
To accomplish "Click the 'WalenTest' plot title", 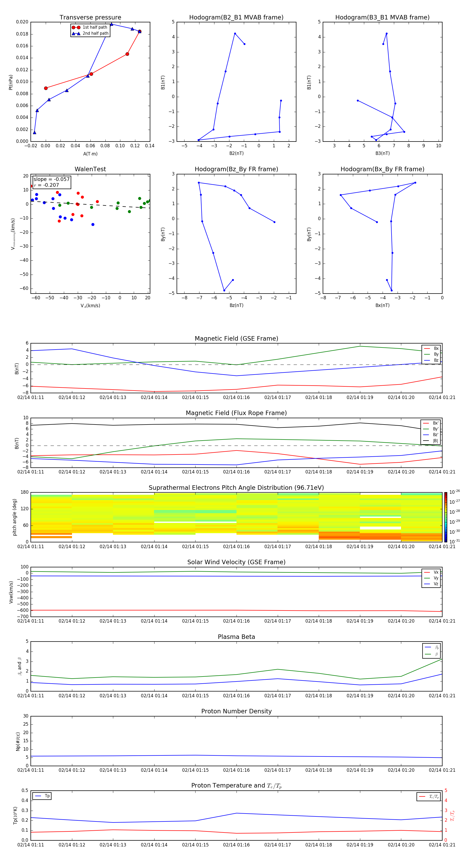I will coord(90,169).
